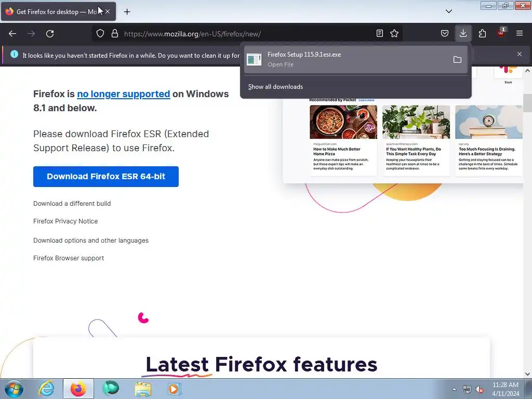
Task: Open media player taskbar icon
Action: pyautogui.click(x=175, y=389)
